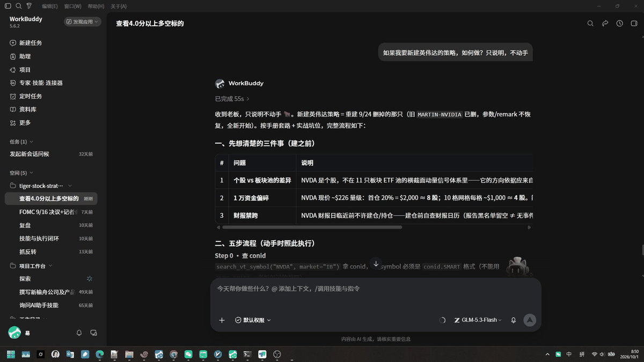
Task: Open the 询问AI助手技能 conversation
Action: tap(51, 305)
